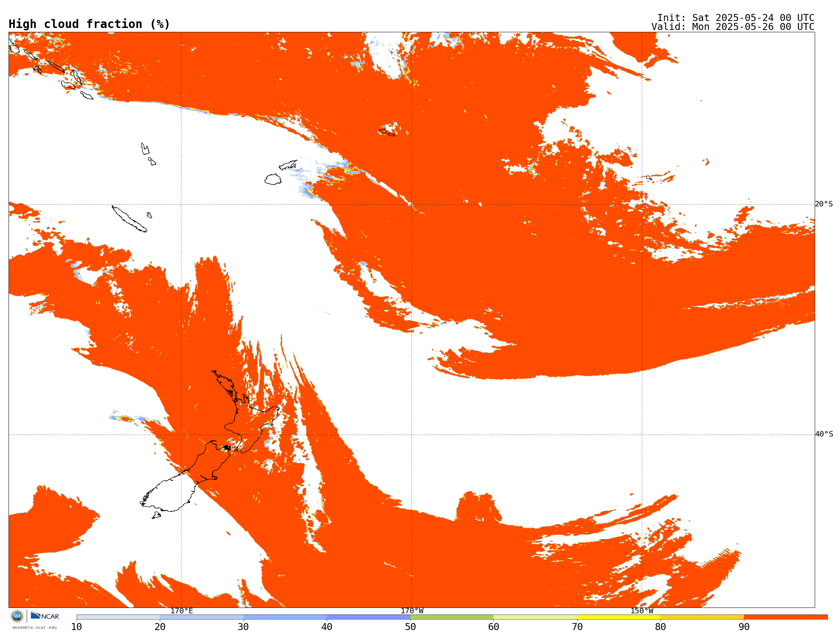Click the colorbar tick label 50

[410, 627]
